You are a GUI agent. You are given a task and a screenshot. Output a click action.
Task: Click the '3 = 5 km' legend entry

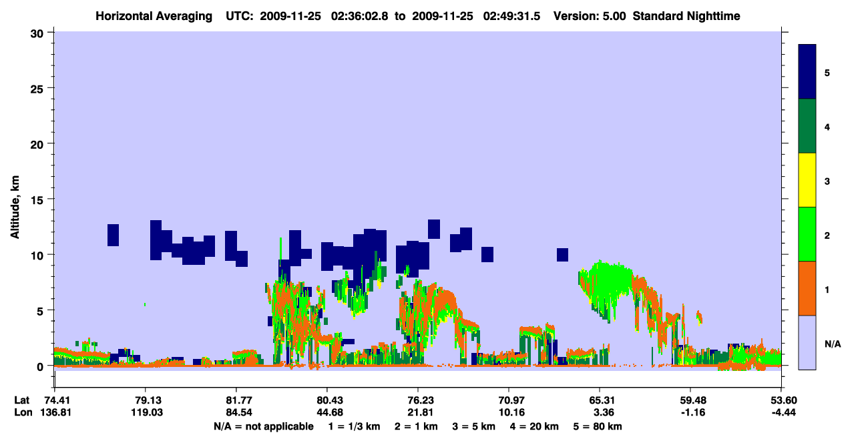coord(474,426)
